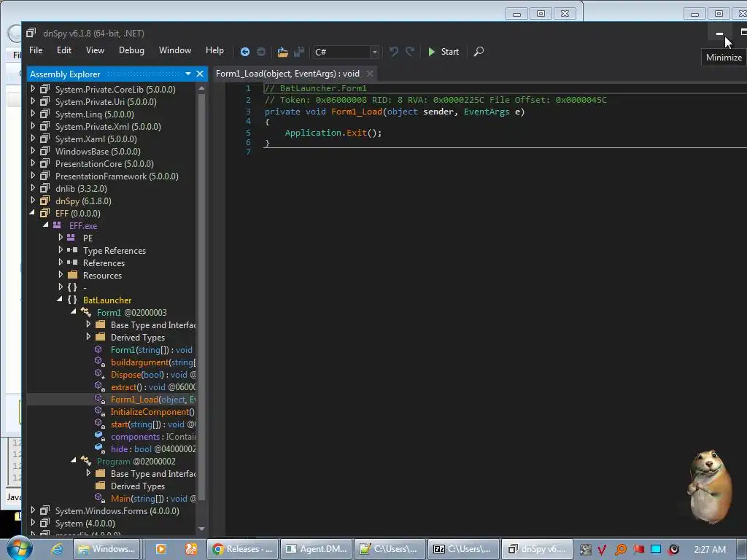Select the Main(string[]) method
Viewport: 747px width, 560px height.
tap(153, 499)
